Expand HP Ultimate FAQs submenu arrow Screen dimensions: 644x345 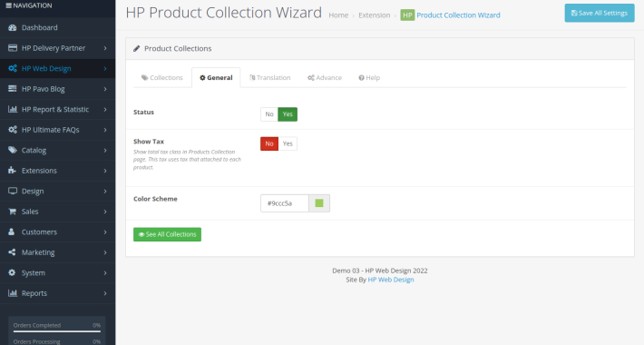[x=105, y=130]
